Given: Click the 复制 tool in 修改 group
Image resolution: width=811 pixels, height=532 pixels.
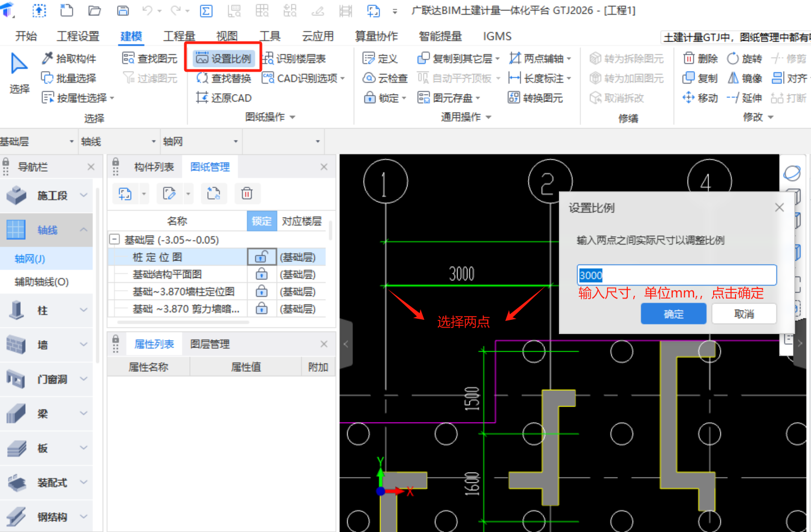Looking at the screenshot, I should click(x=701, y=78).
